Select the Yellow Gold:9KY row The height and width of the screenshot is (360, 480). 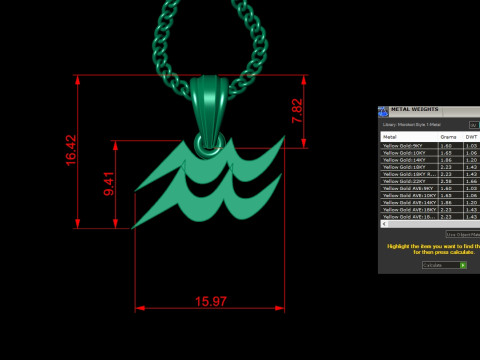(430, 146)
